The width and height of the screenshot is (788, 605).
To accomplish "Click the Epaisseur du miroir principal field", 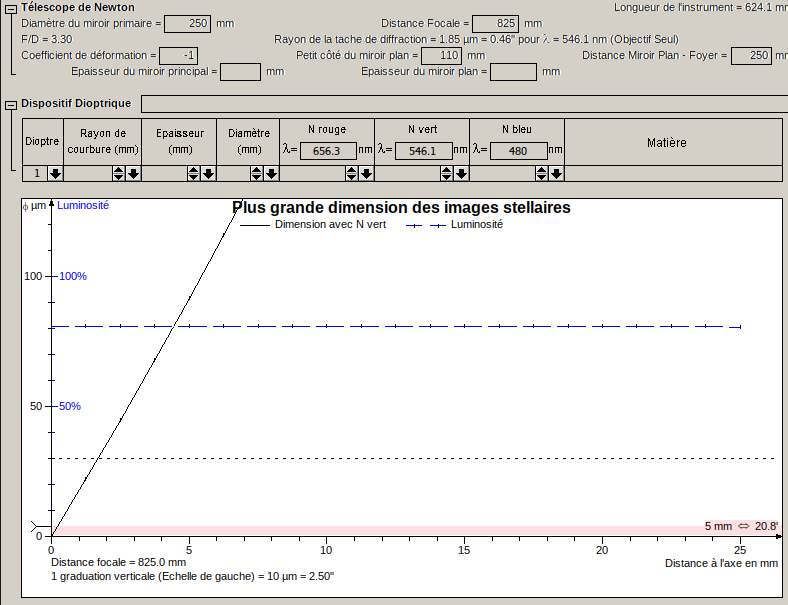I will 241,72.
